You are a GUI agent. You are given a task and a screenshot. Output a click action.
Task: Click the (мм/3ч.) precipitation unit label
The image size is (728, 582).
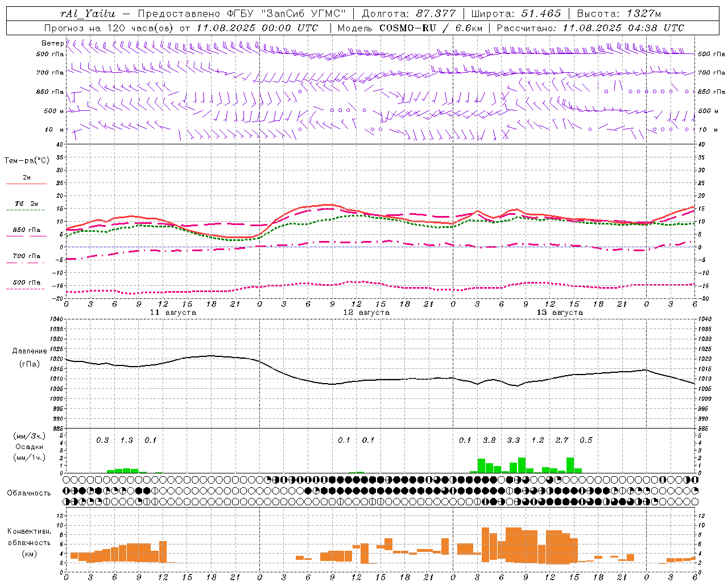pyautogui.click(x=29, y=436)
